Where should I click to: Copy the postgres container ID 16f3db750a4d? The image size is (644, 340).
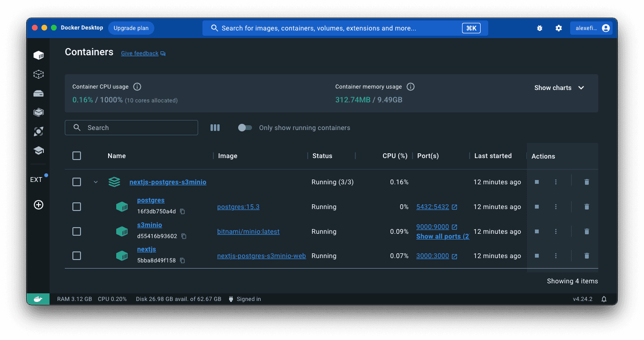point(182,211)
